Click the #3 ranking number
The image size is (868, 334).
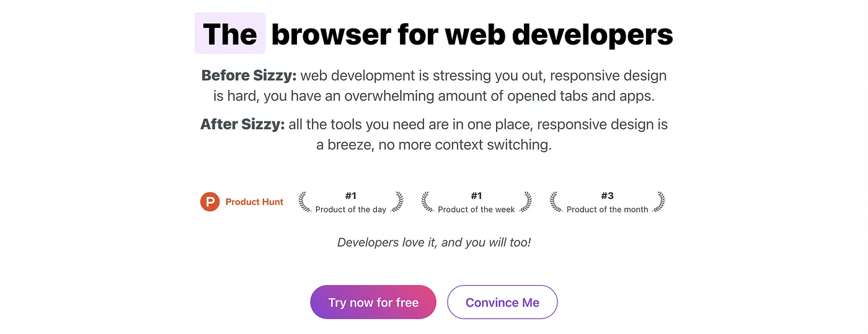click(608, 196)
